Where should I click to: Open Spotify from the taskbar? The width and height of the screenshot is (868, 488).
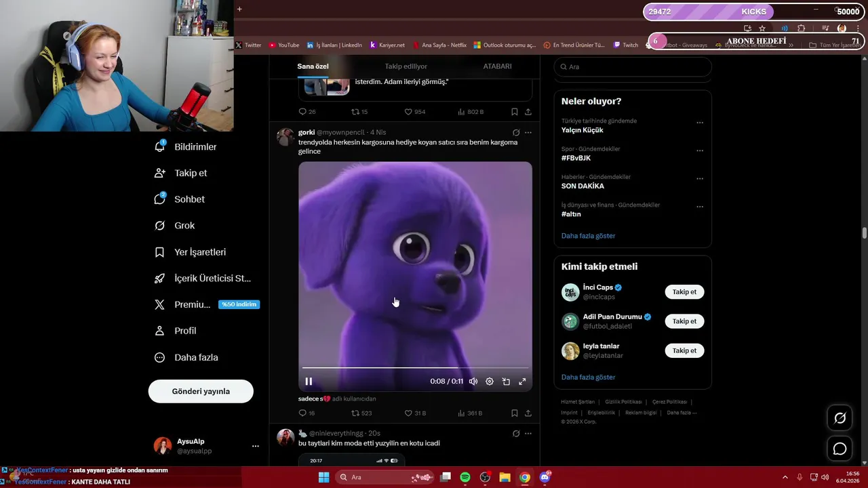click(465, 477)
